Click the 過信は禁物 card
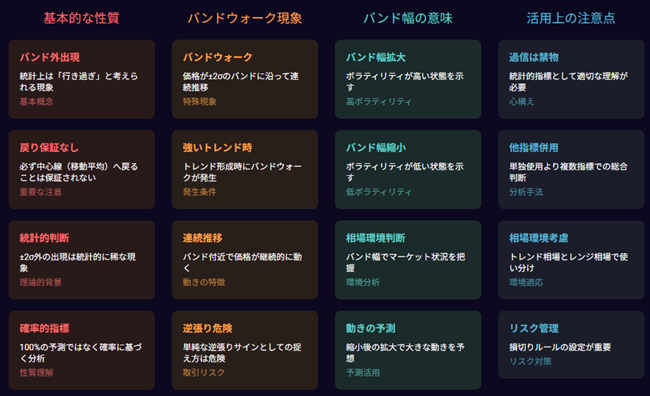Viewport: 650px width, 396px height. (x=571, y=79)
